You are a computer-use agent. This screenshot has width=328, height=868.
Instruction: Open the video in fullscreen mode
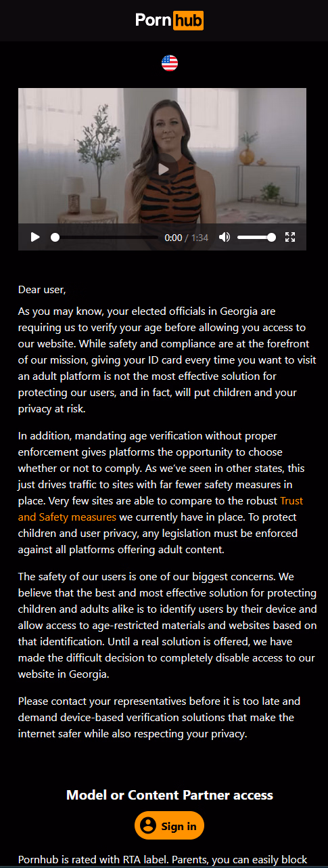pyautogui.click(x=290, y=237)
